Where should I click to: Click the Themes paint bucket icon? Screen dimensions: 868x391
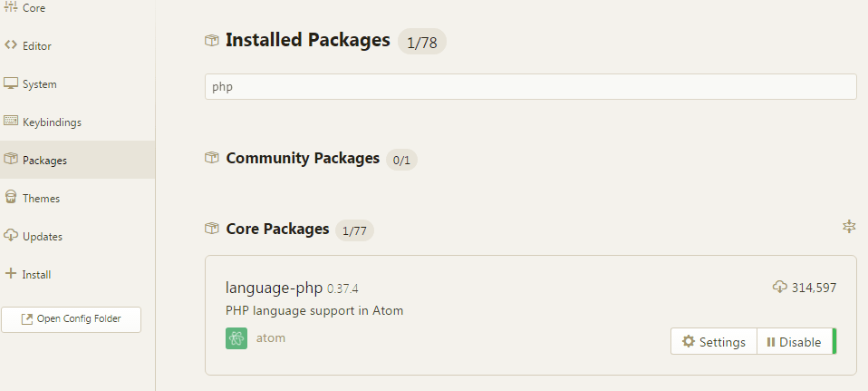[x=11, y=198]
